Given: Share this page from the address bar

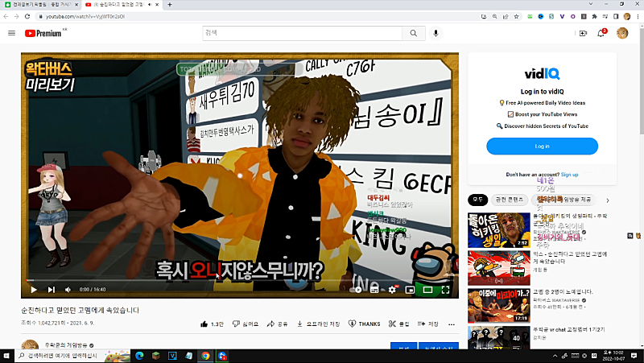Looking at the screenshot, I should (506, 16).
